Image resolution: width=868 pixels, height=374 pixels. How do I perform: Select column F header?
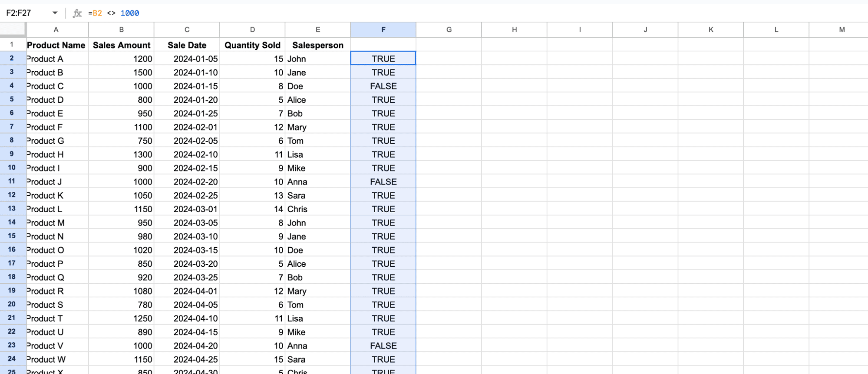pyautogui.click(x=383, y=30)
